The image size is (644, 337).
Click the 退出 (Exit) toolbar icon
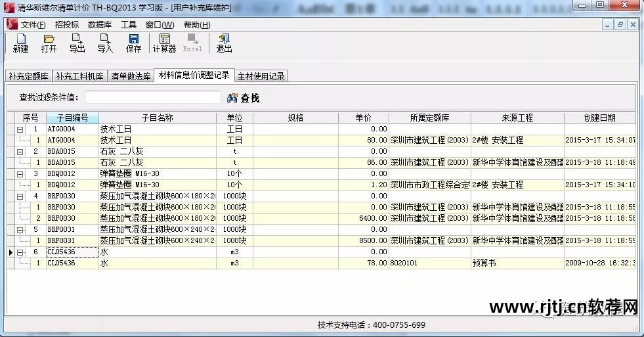pyautogui.click(x=224, y=43)
